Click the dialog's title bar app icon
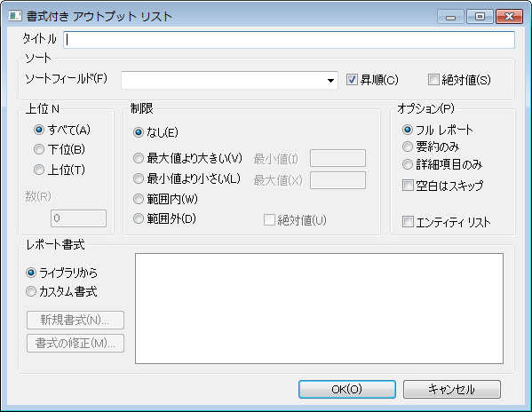The height and width of the screenshot is (412, 532). (15, 16)
